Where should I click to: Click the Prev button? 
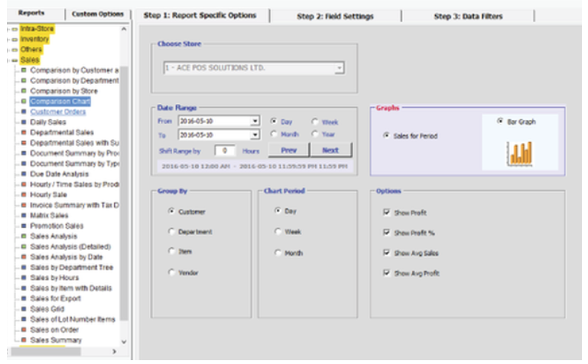[x=289, y=151]
